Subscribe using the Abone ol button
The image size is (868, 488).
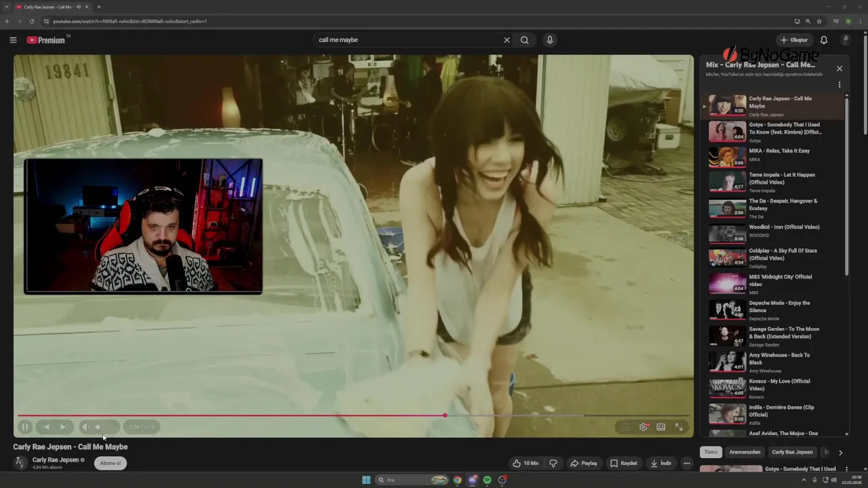pyautogui.click(x=110, y=464)
